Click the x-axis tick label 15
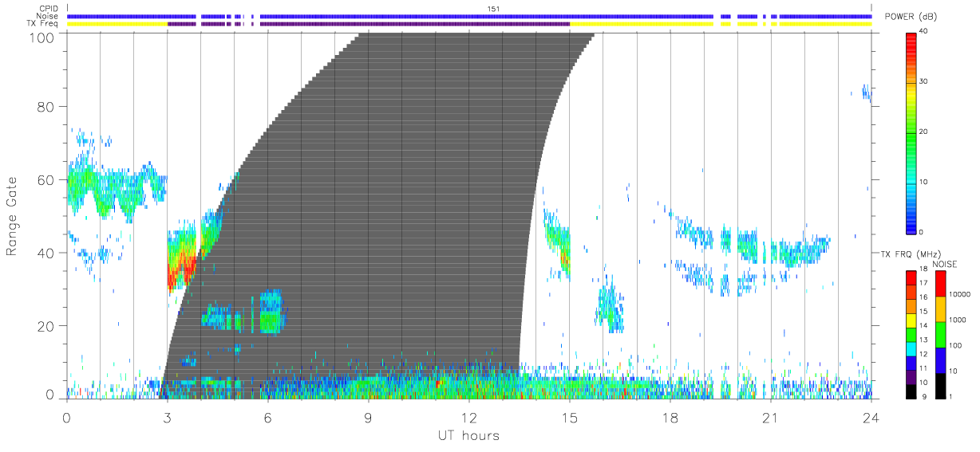 point(570,417)
